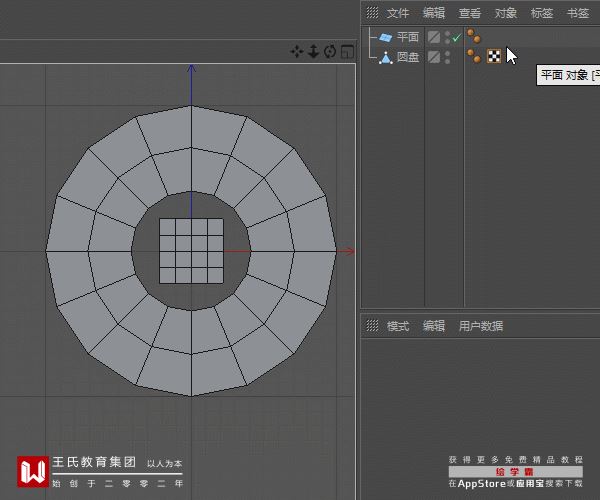Select the 平面 Phong tag
The image size is (600, 500).
tap(474, 36)
